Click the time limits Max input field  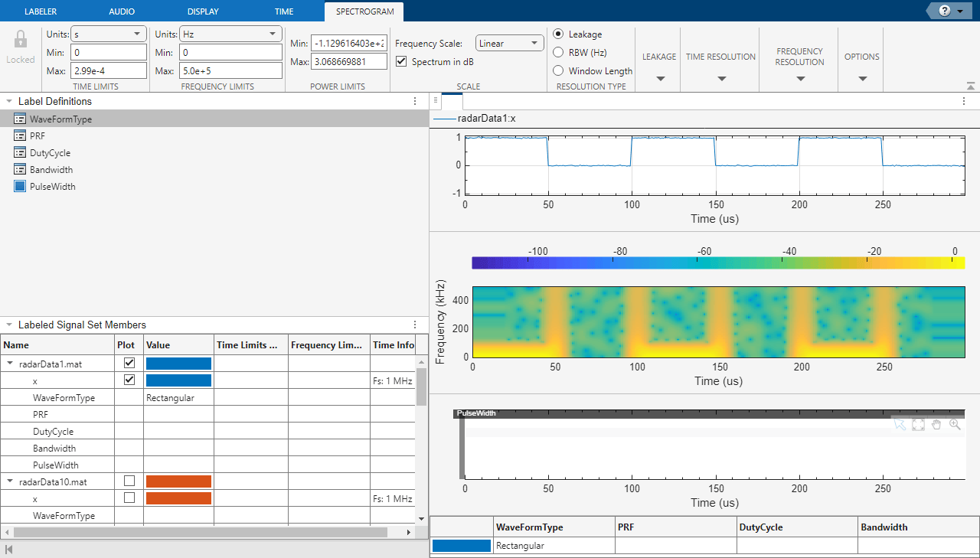[x=108, y=70]
